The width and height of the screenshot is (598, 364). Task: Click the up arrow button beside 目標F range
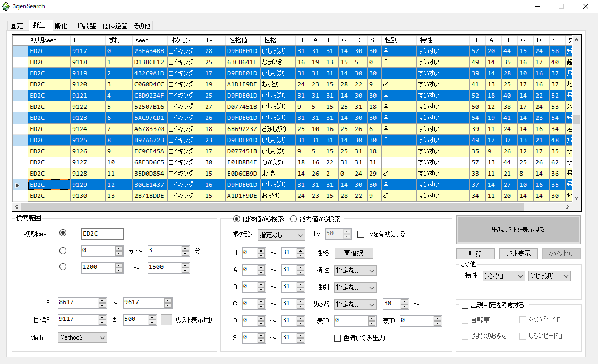(166, 319)
